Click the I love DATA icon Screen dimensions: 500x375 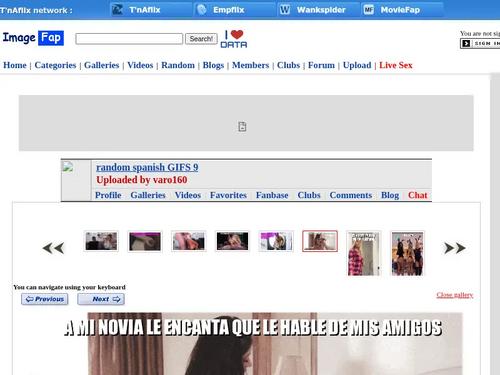coord(234,39)
